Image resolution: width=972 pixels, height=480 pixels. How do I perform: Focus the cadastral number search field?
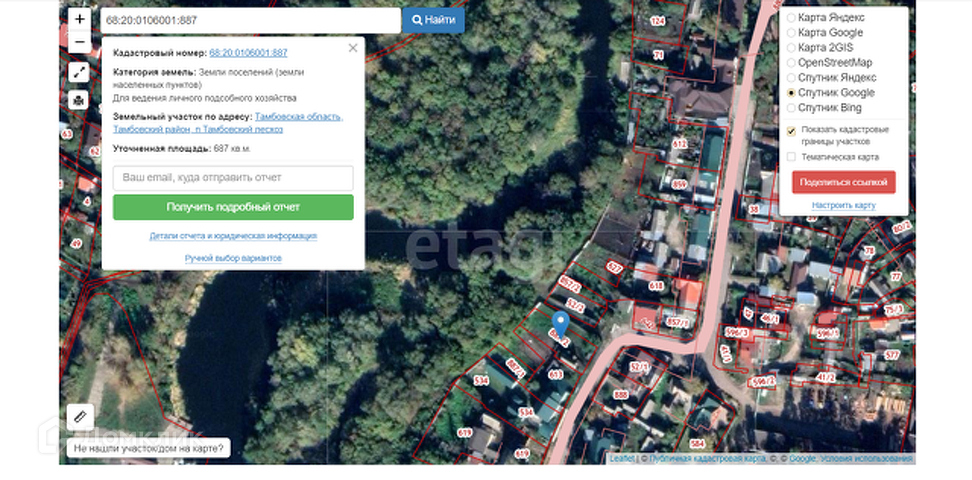(x=250, y=20)
